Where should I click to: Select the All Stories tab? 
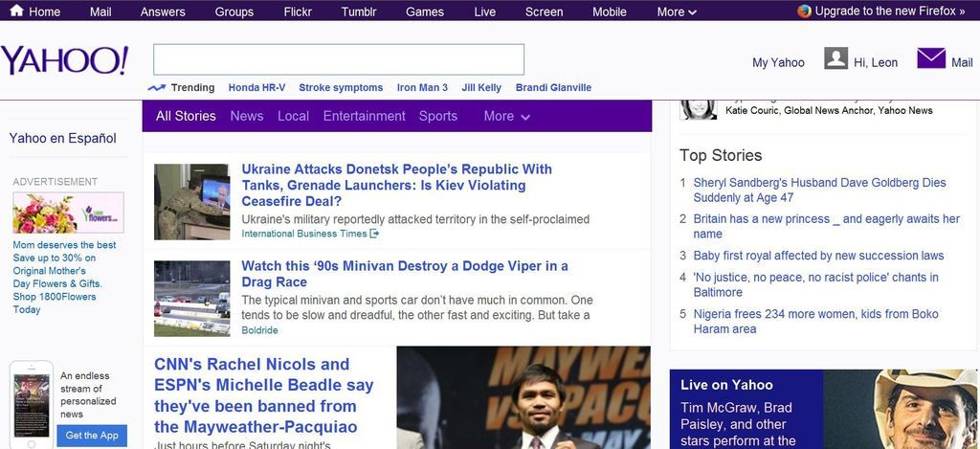tap(186, 116)
